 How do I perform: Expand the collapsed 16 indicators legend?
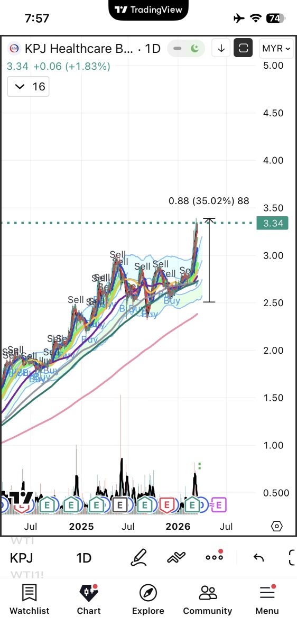pyautogui.click(x=28, y=86)
